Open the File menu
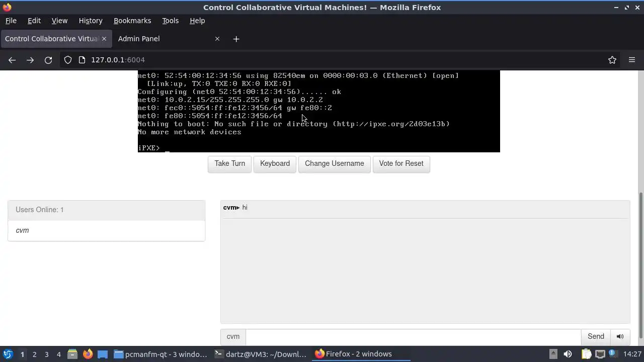The image size is (644, 362). tap(11, 21)
